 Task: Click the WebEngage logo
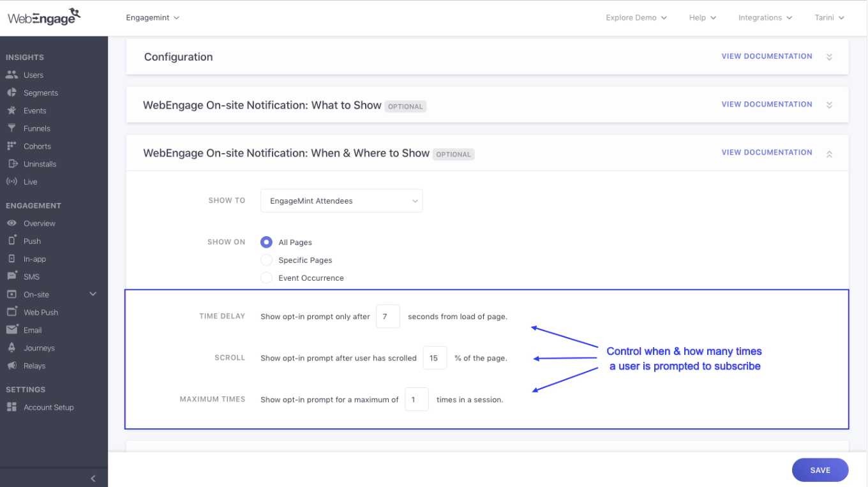click(x=44, y=17)
